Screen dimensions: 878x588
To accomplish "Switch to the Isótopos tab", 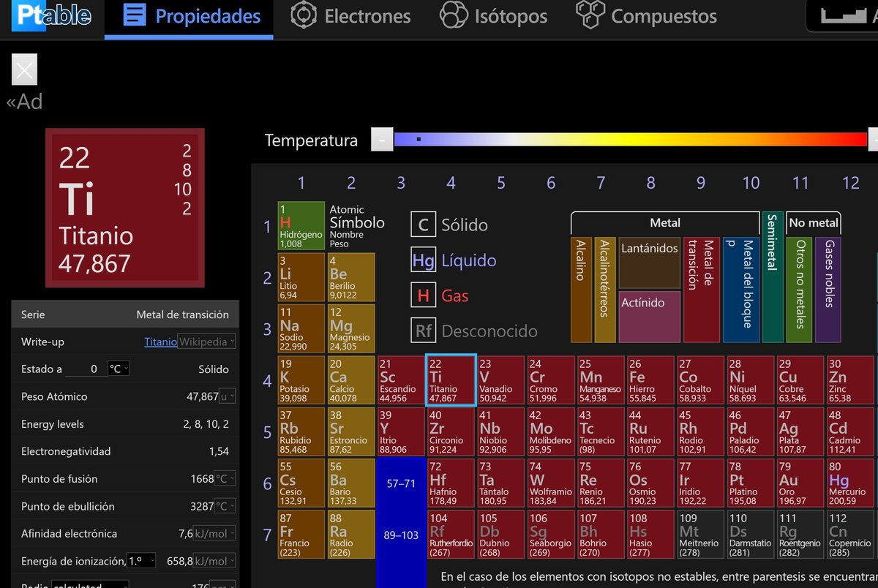I will [x=493, y=16].
